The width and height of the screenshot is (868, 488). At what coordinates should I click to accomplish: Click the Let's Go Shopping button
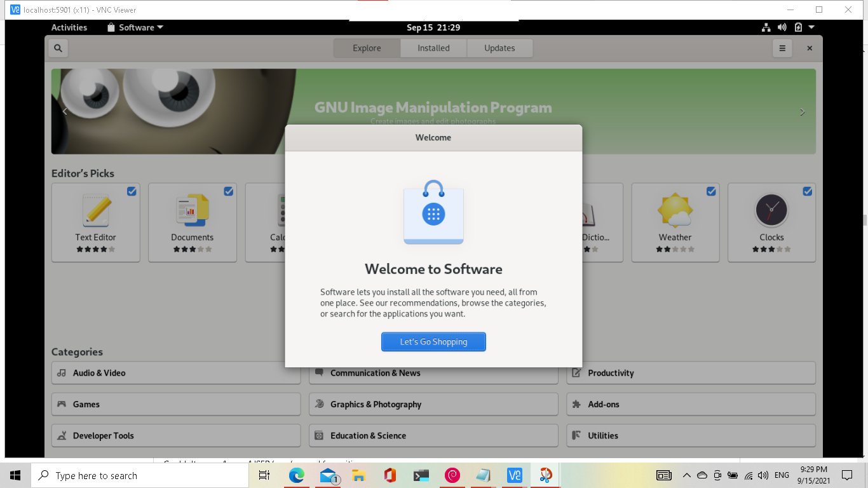[433, 341]
